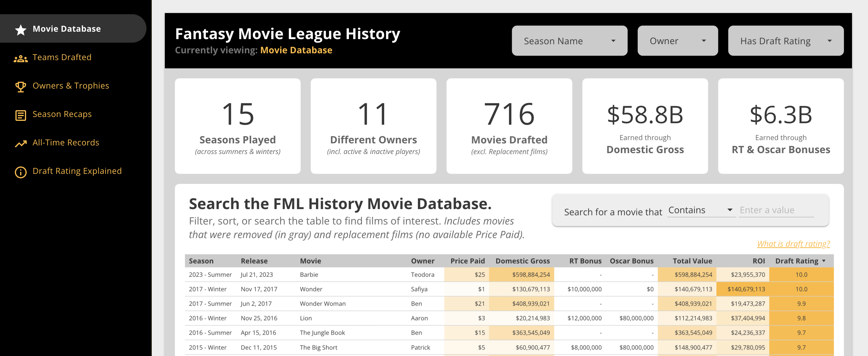This screenshot has height=356, width=868.
Task: Click the trending arrow icon for All-Time Records
Action: pyautogui.click(x=20, y=144)
